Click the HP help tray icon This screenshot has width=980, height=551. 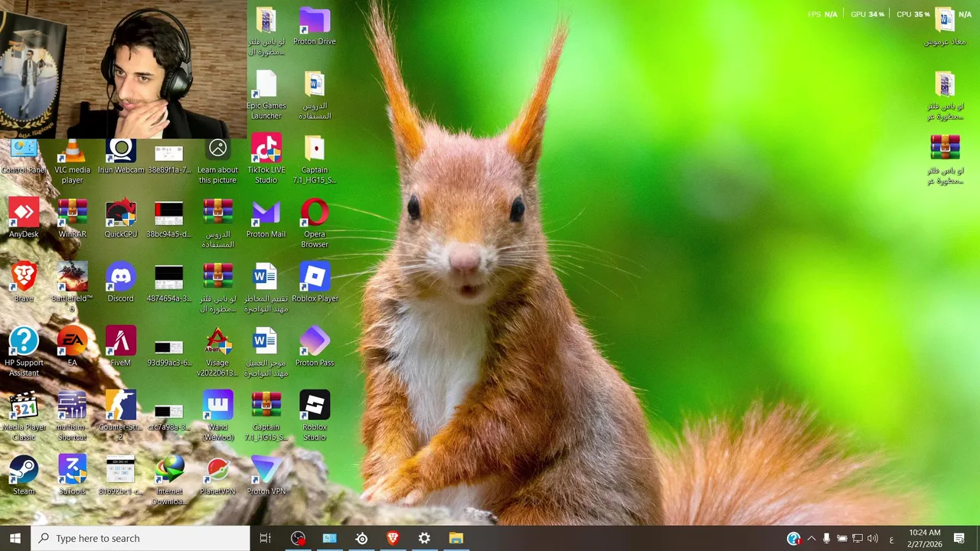[x=794, y=538]
